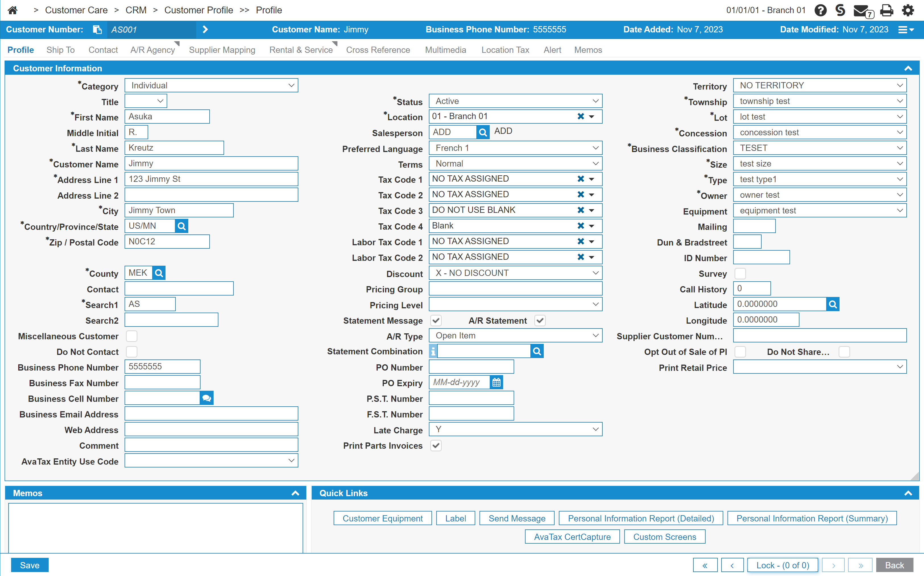
Task: Go to the home page icon
Action: [13, 10]
